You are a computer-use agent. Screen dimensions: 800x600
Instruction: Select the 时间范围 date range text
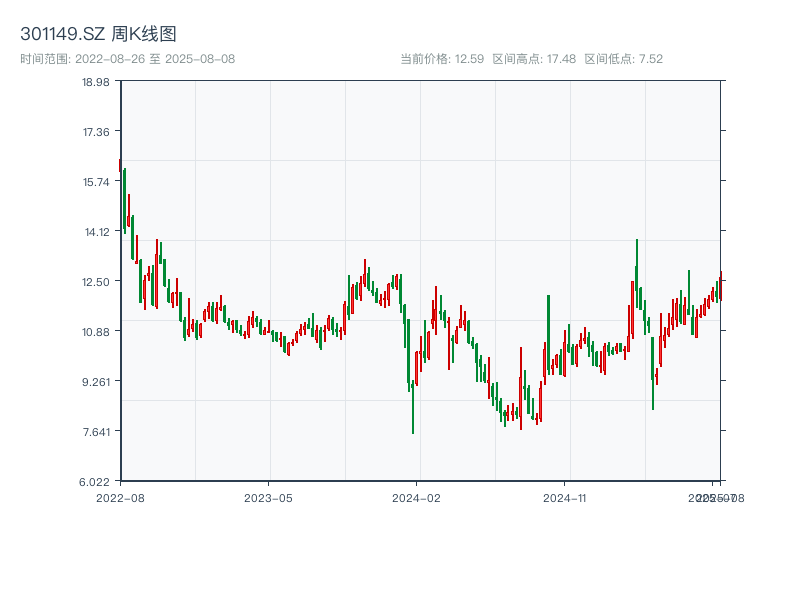click(x=127, y=59)
